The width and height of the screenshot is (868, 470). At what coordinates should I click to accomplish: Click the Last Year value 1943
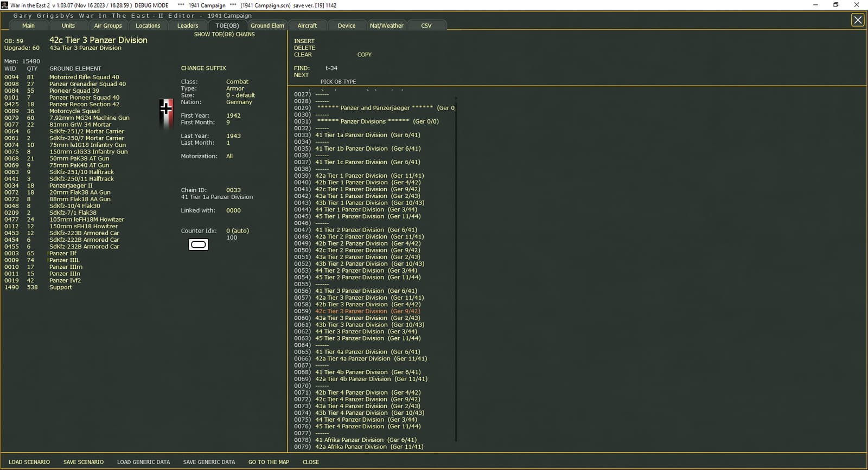(x=233, y=136)
